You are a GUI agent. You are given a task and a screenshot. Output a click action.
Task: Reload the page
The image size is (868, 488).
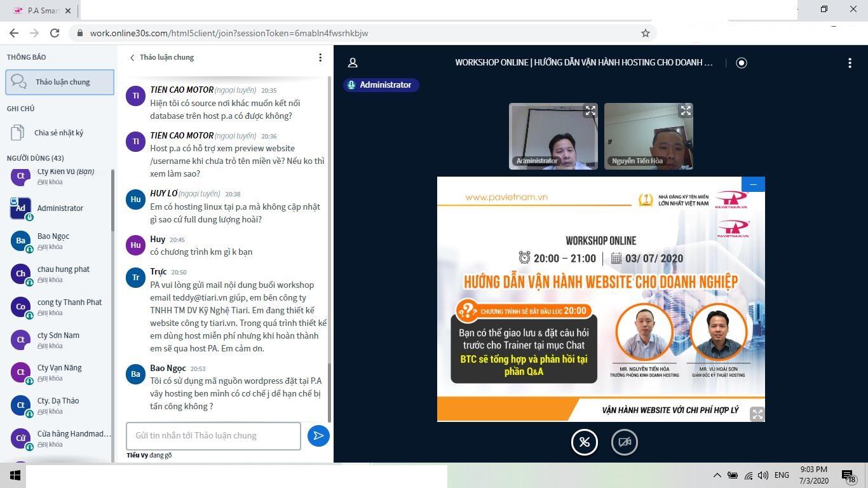coord(55,33)
